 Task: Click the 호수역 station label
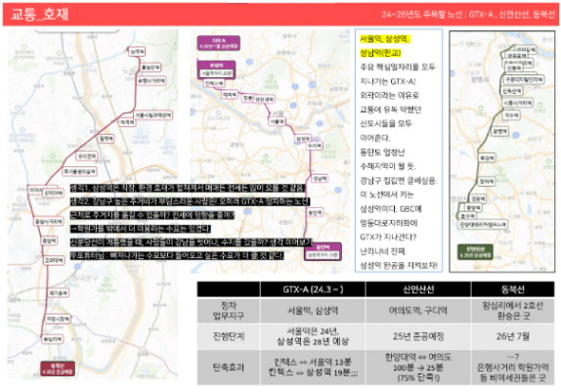coord(467,216)
